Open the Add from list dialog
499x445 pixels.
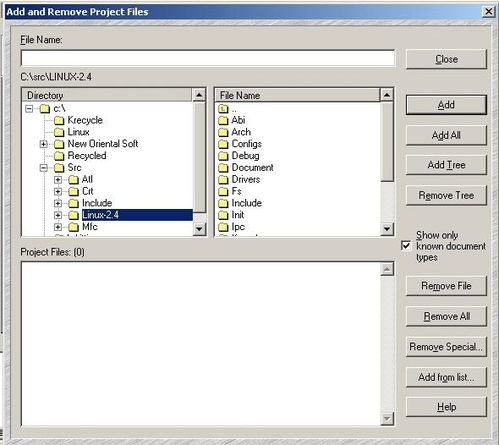pos(446,377)
